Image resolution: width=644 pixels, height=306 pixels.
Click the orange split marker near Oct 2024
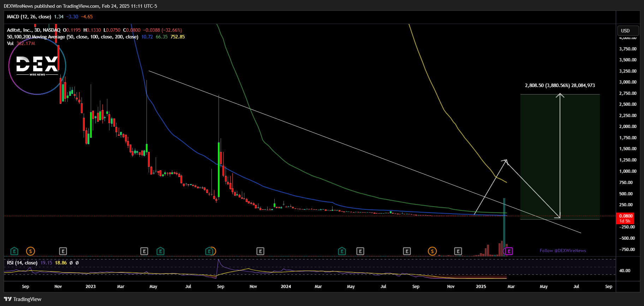[x=432, y=251]
